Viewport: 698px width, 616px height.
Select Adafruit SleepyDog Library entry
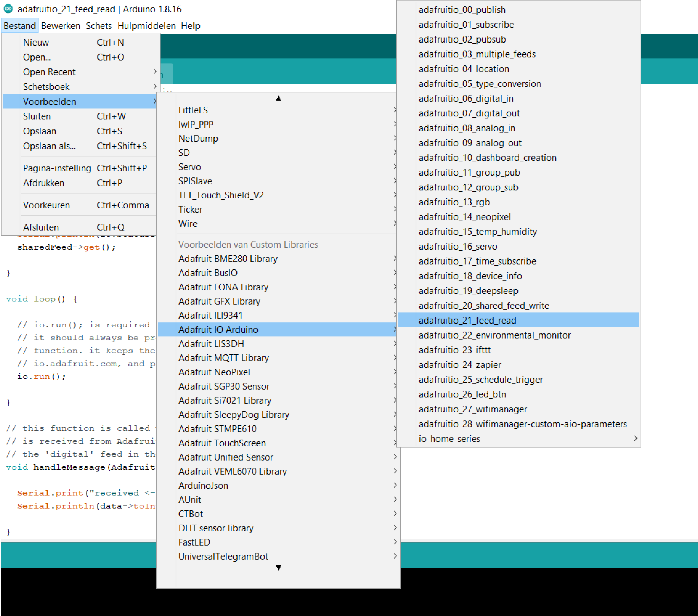click(x=278, y=414)
